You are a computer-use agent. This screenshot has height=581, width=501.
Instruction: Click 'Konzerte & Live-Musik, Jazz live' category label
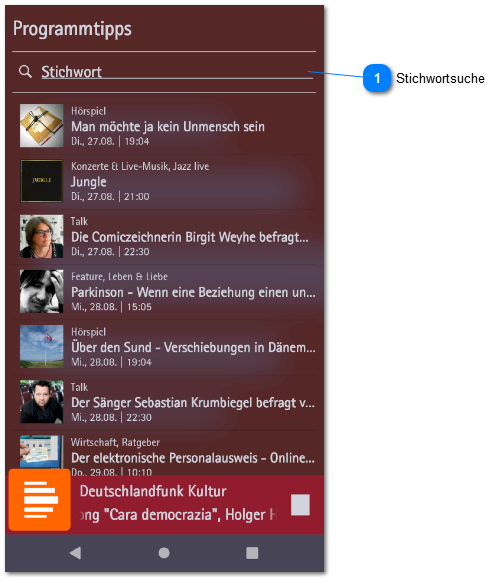[140, 166]
